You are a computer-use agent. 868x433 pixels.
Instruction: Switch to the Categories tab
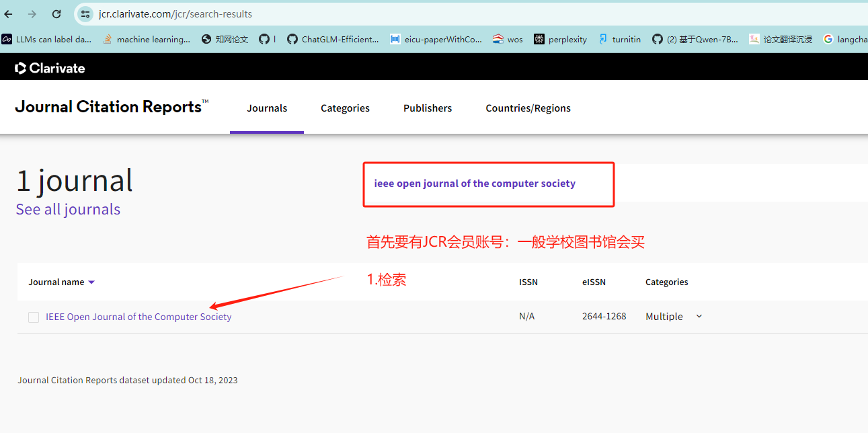[x=345, y=108]
